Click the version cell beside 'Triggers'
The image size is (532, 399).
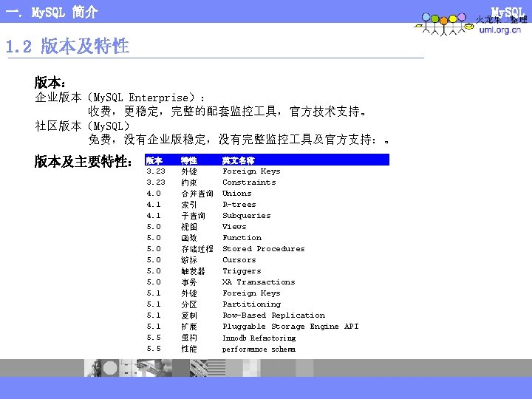154,271
